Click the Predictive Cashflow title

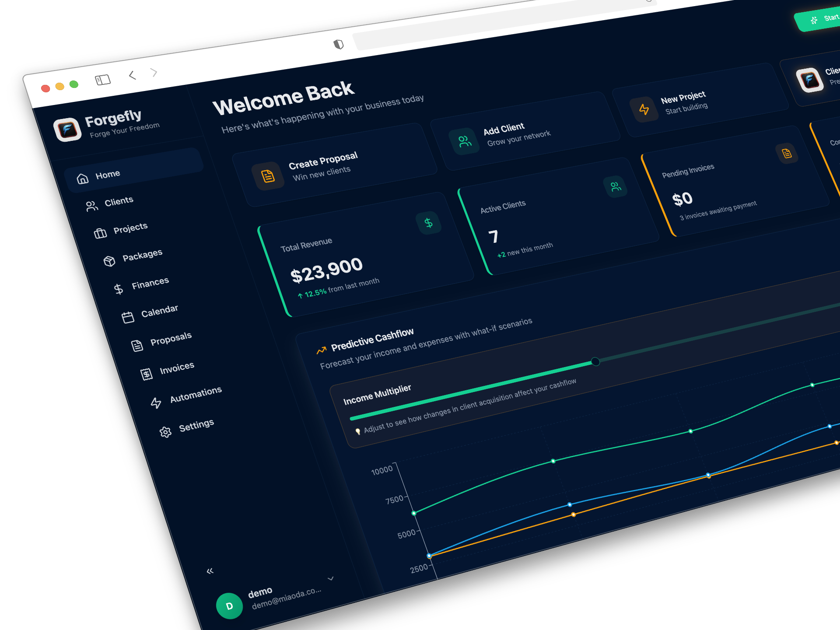[372, 340]
